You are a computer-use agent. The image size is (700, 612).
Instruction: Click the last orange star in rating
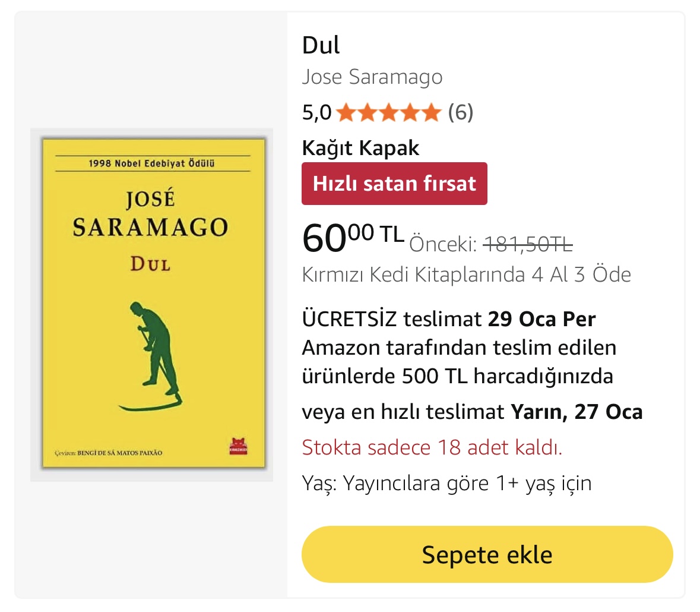pyautogui.click(x=431, y=112)
